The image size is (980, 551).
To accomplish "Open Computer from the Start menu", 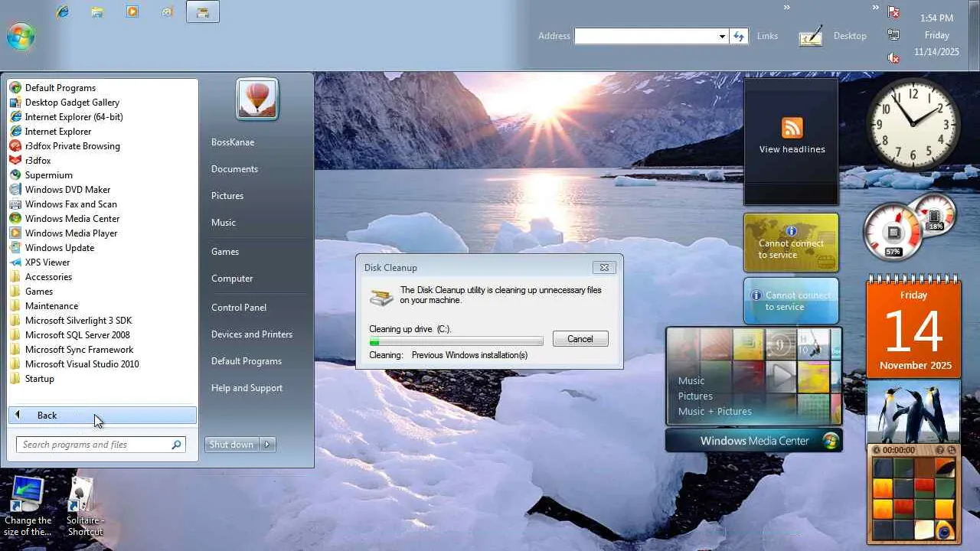I will pyautogui.click(x=232, y=279).
